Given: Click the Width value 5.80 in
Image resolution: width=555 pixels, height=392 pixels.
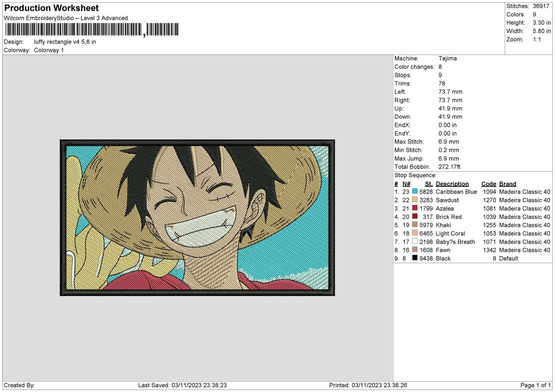Looking at the screenshot, I should click(x=542, y=31).
